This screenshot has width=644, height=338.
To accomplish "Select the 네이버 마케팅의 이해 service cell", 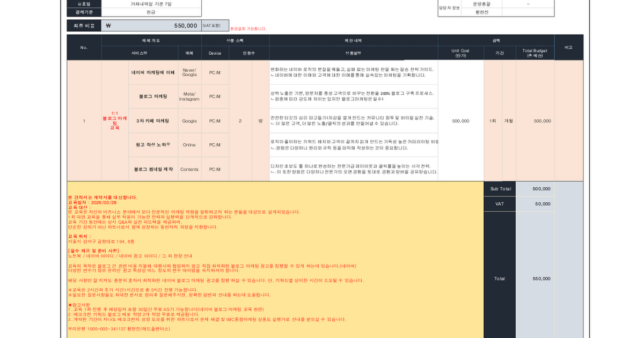I will 153,72.
